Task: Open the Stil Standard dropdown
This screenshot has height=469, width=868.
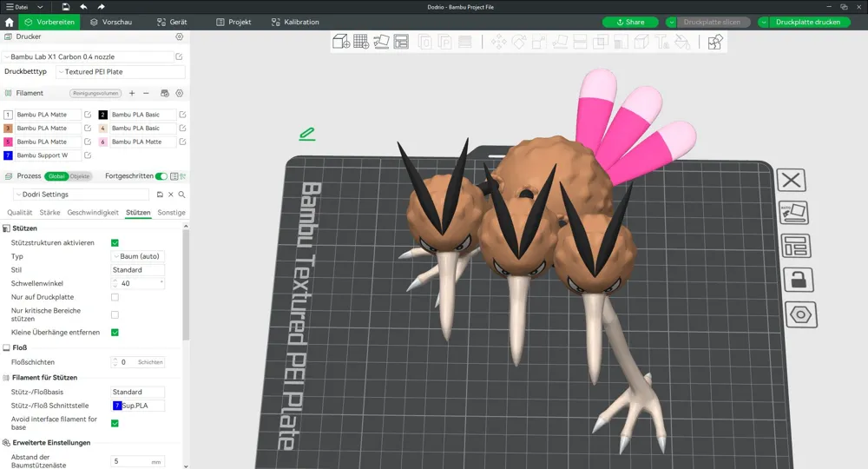Action: click(x=138, y=269)
